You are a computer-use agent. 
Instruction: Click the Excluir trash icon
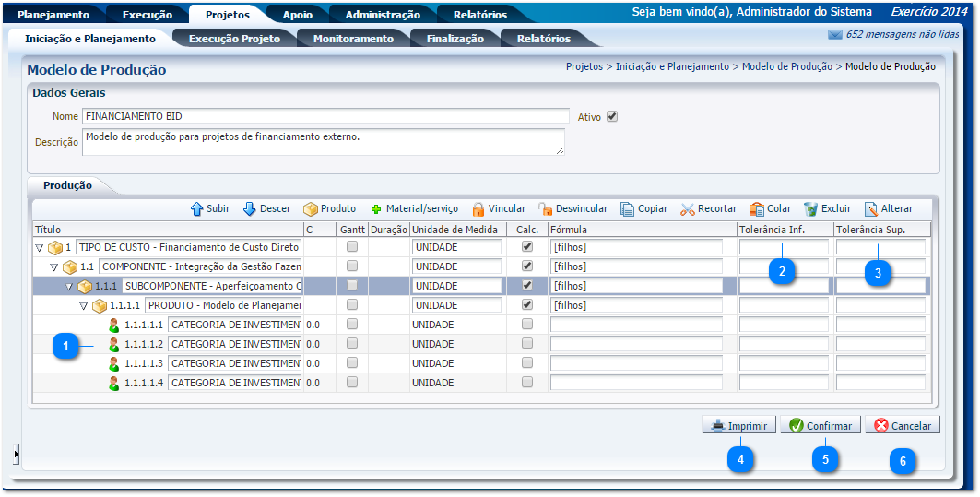tap(810, 209)
